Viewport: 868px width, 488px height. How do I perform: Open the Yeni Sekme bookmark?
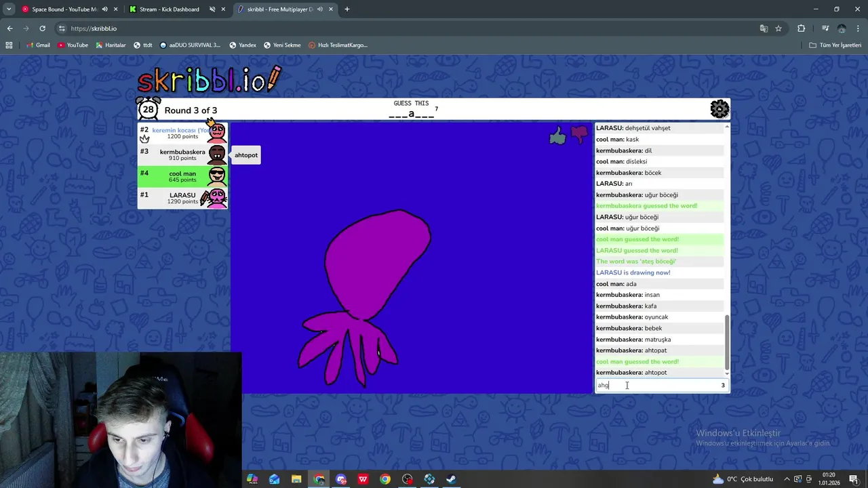(x=282, y=45)
